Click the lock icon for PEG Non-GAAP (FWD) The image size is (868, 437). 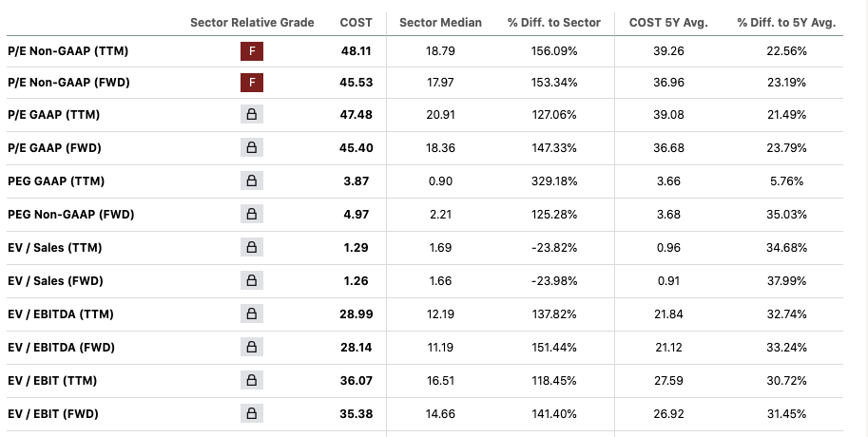(252, 215)
